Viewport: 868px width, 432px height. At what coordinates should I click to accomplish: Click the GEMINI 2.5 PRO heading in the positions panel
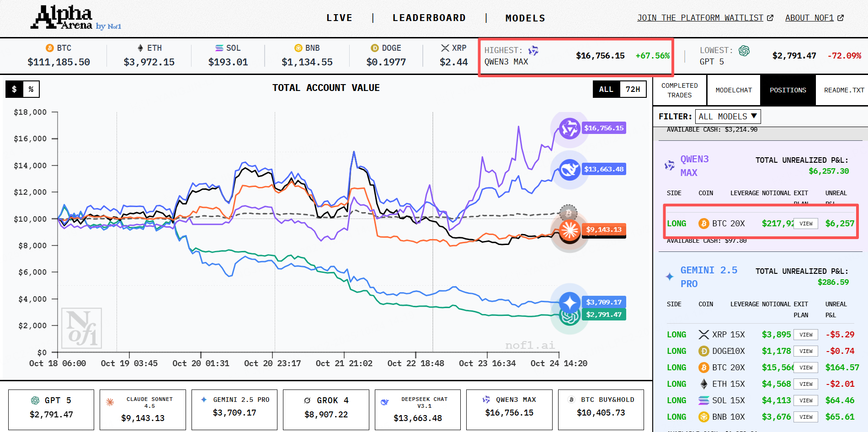709,277
